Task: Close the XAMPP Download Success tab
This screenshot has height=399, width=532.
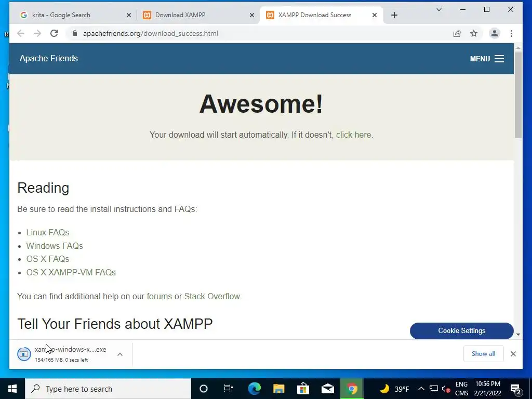Action: (374, 15)
